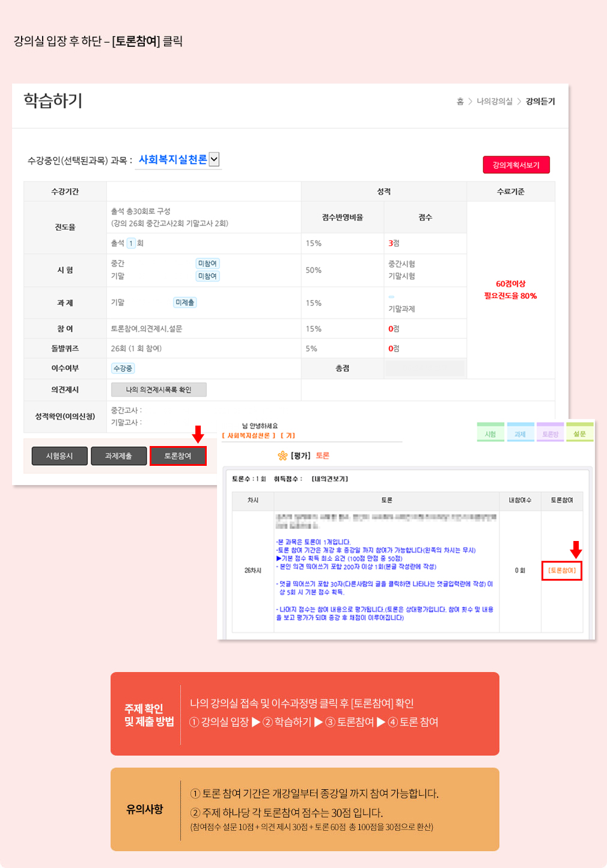Click the 시험응시 button
607x868 pixels.
point(59,456)
